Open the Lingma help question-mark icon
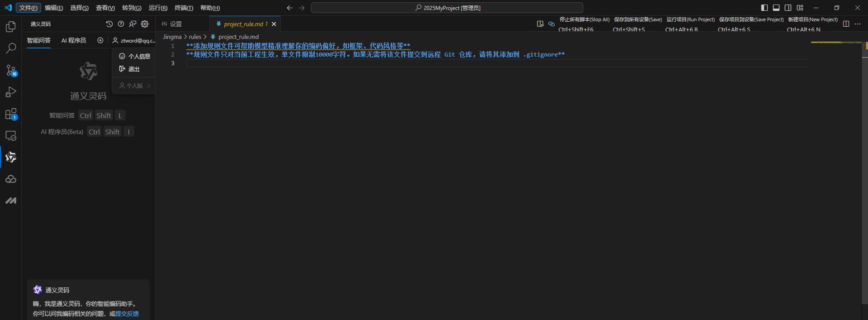The width and height of the screenshot is (868, 320). click(x=121, y=24)
